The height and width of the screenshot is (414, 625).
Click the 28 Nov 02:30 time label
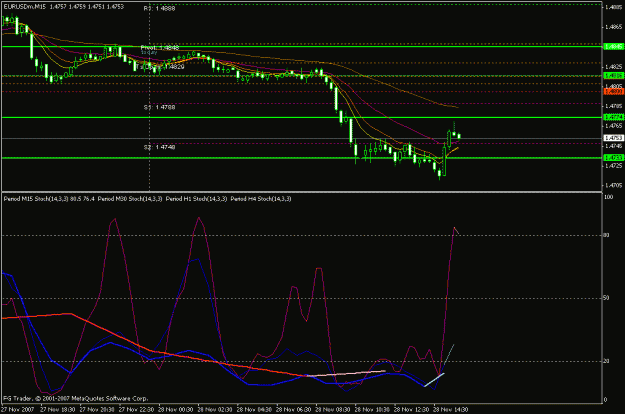[x=215, y=410]
